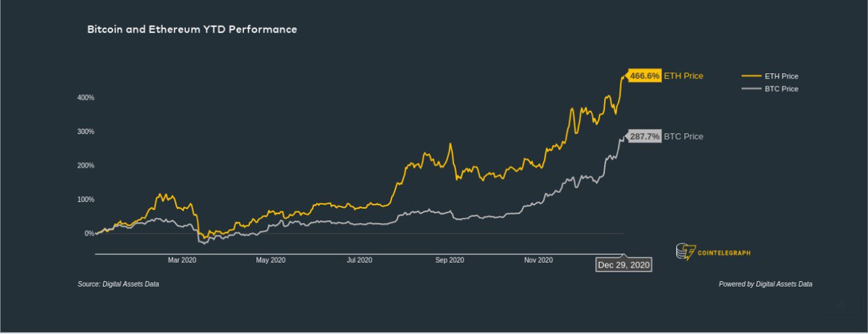Select Jul 2020 on the time axis
Viewport: 868px width, 334px height.
point(359,259)
